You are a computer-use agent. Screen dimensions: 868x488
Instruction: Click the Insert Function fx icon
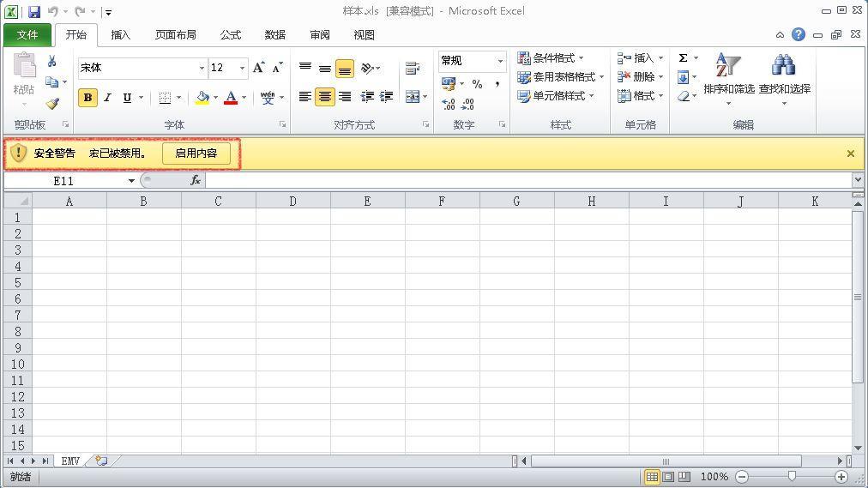[196, 180]
